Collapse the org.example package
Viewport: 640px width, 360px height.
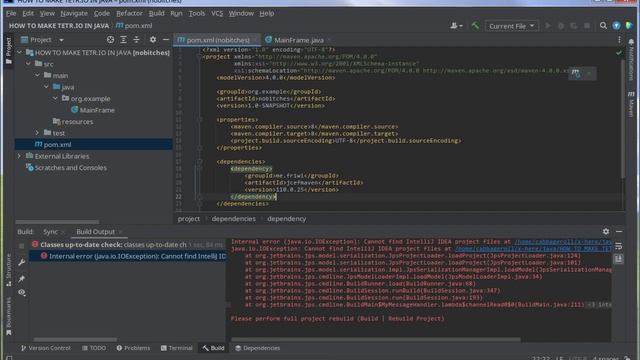tap(55, 98)
